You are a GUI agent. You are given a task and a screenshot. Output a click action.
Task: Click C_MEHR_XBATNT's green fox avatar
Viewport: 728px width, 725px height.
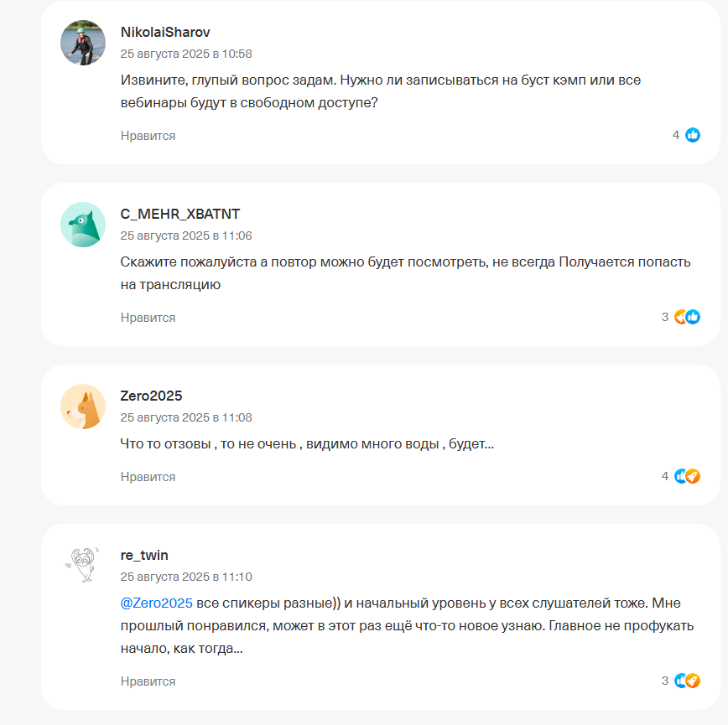pos(81,225)
